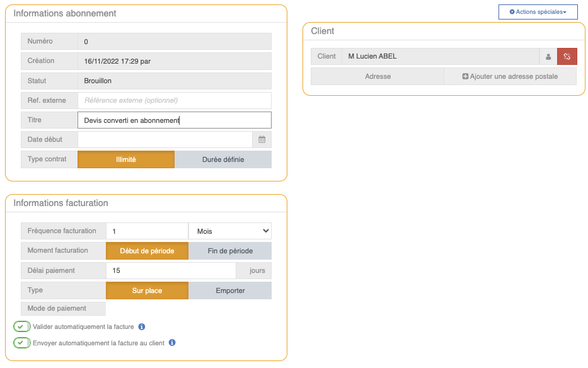The image size is (588, 368).
Task: Toggle Valider automatiquement la facture switch
Action: pos(22,327)
